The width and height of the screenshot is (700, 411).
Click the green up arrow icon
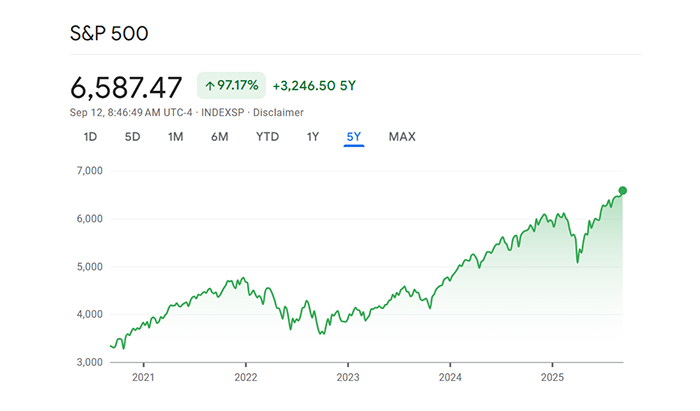click(210, 85)
